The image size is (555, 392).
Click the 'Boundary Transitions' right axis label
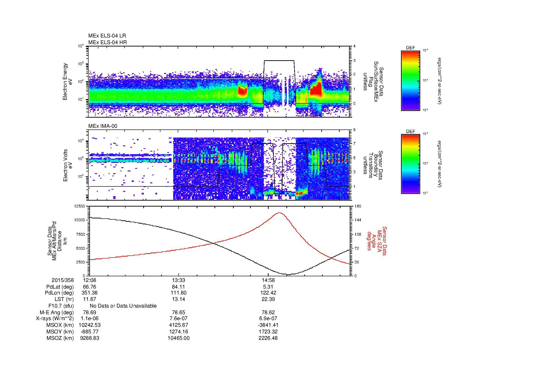click(x=373, y=165)
